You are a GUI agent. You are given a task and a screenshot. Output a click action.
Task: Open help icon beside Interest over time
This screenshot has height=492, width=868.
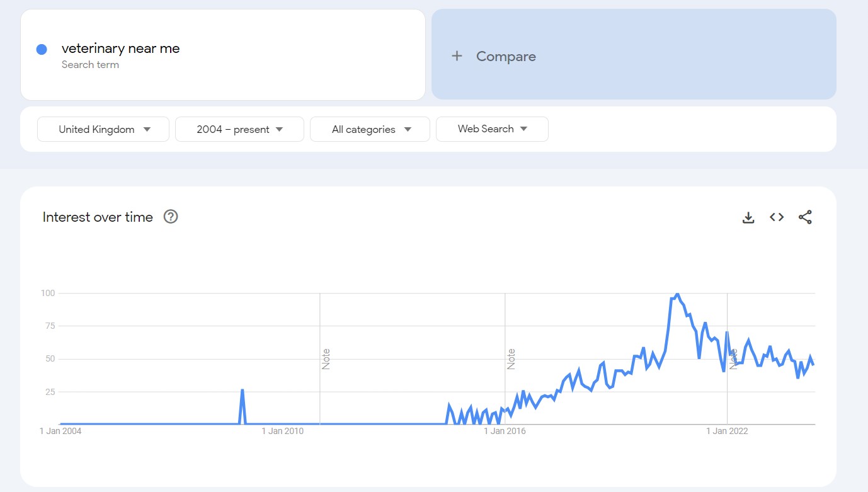pos(171,217)
